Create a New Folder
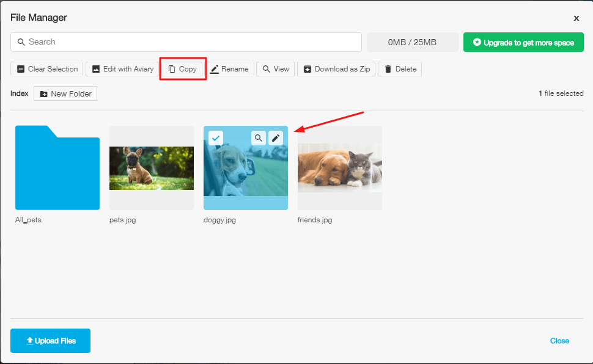The height and width of the screenshot is (364, 593). coord(65,93)
